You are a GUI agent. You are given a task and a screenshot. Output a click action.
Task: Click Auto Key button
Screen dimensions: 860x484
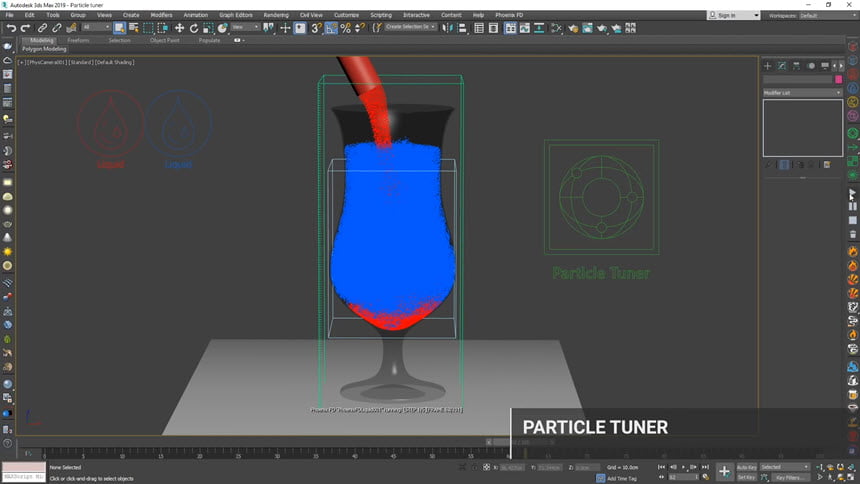[x=746, y=467]
